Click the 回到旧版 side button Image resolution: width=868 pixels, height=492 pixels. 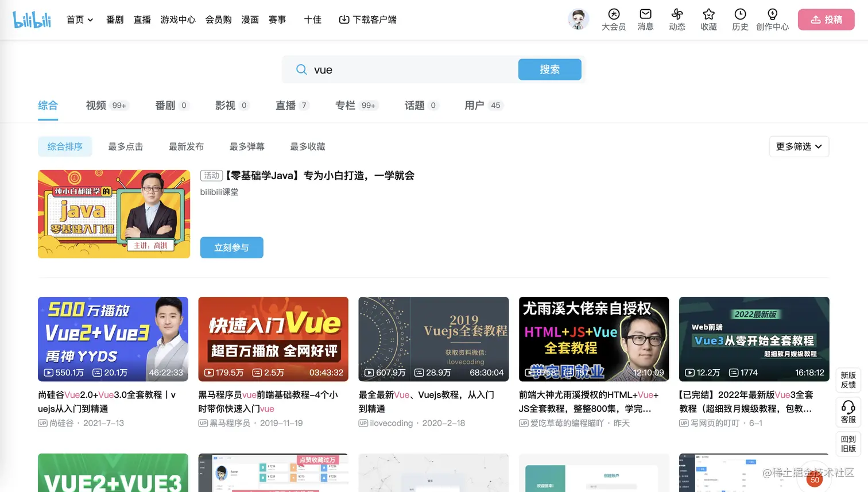[x=848, y=444]
